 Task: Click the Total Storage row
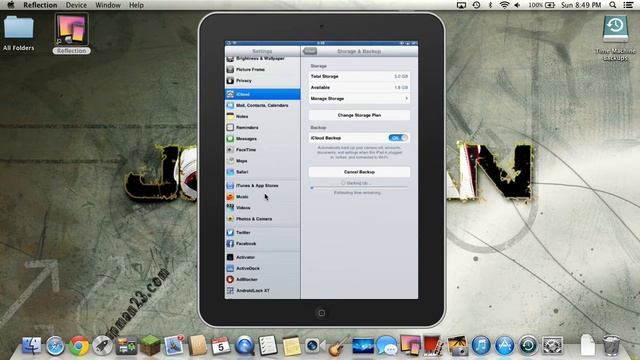pos(359,76)
